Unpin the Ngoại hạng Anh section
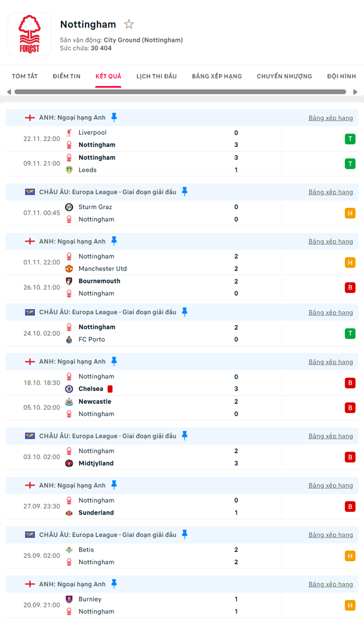Image resolution: width=364 pixels, height=620 pixels. pos(115,117)
